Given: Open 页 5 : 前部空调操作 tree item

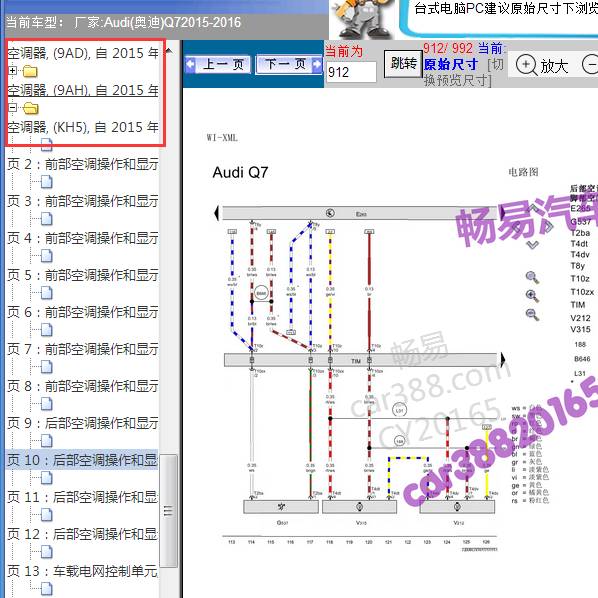Looking at the screenshot, I should pos(83,275).
